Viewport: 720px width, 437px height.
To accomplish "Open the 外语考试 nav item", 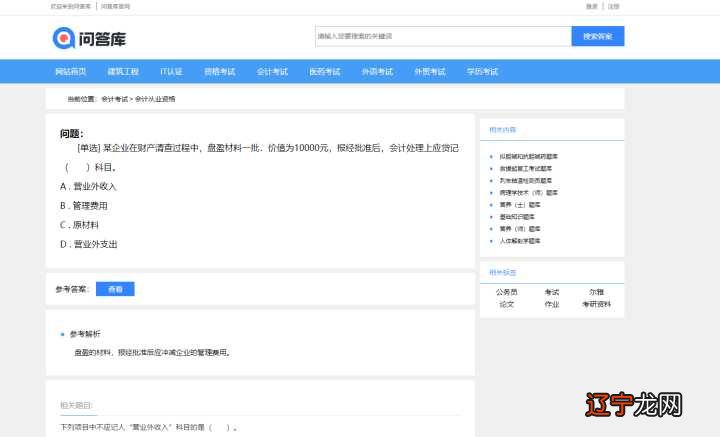I will [377, 72].
